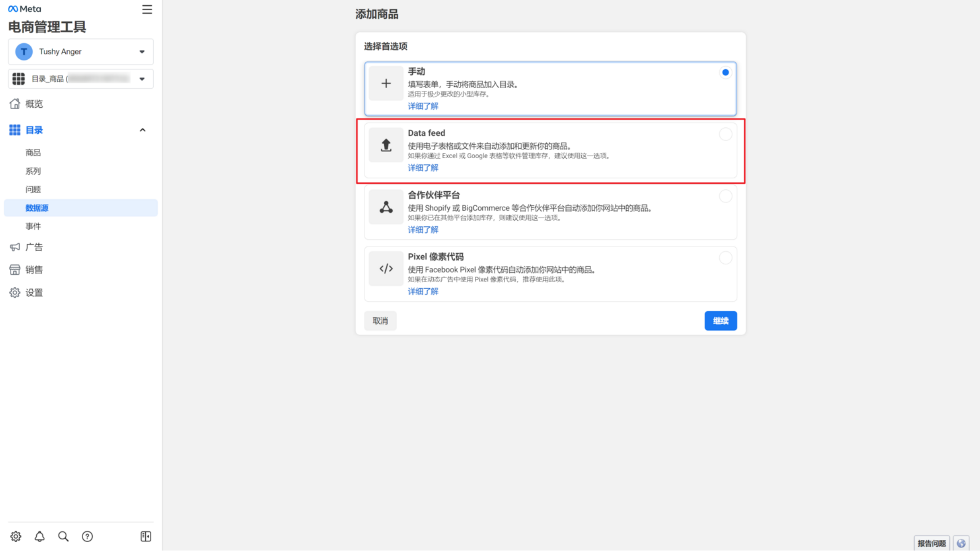
Task: Open the 事件 sidebar item
Action: coord(33,226)
